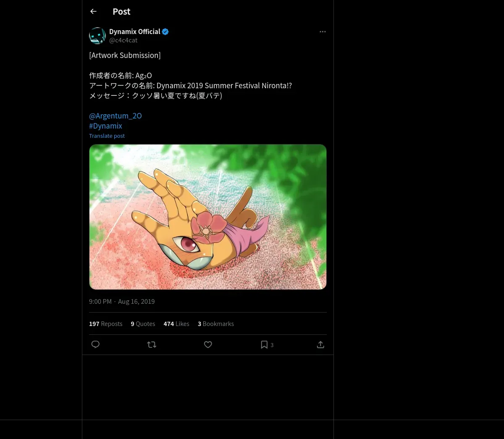Toggle the bookmark icon on this post
Image resolution: width=504 pixels, height=439 pixels.
point(264,344)
